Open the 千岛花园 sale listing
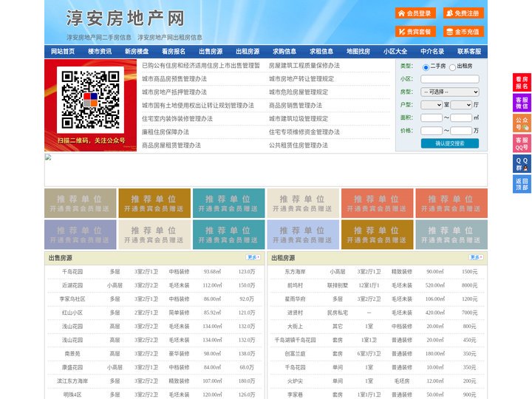532x399 pixels. 72,272
